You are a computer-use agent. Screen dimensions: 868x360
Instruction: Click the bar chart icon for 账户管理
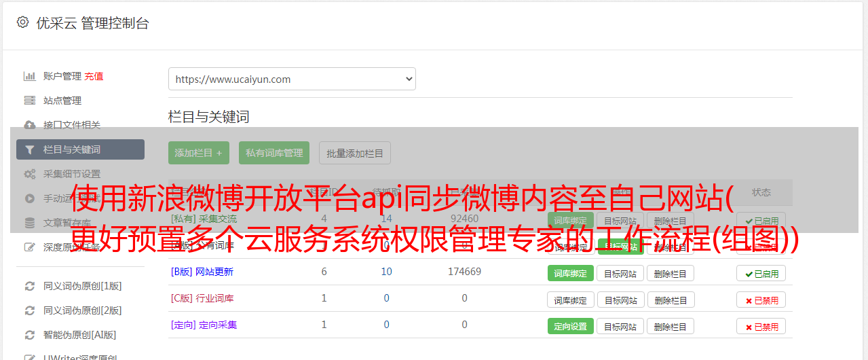[30, 76]
